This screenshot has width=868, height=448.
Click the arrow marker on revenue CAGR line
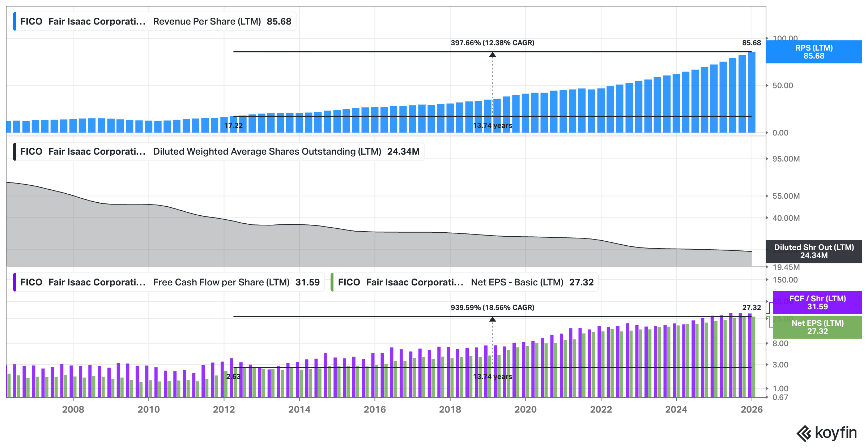click(x=492, y=55)
